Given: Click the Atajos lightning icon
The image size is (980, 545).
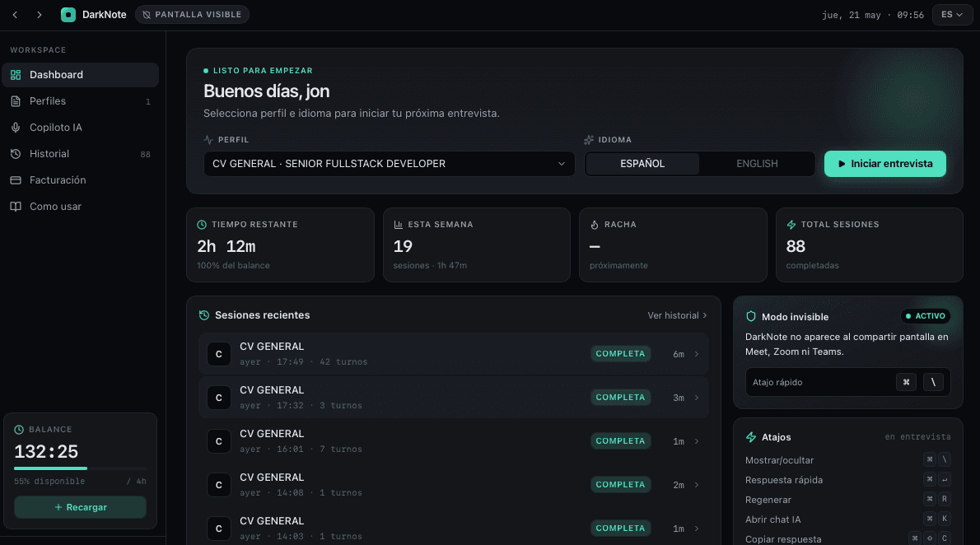Looking at the screenshot, I should [x=750, y=437].
